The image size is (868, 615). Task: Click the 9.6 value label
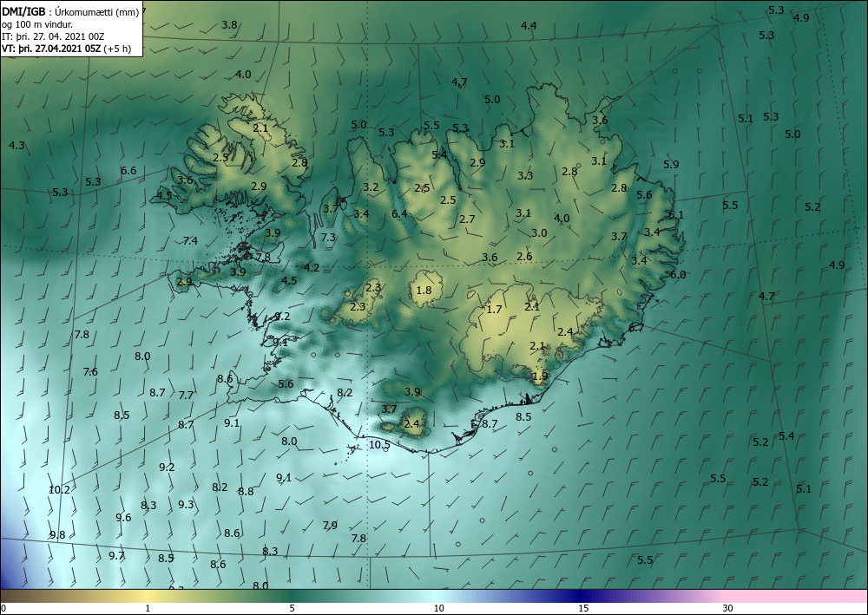123,518
